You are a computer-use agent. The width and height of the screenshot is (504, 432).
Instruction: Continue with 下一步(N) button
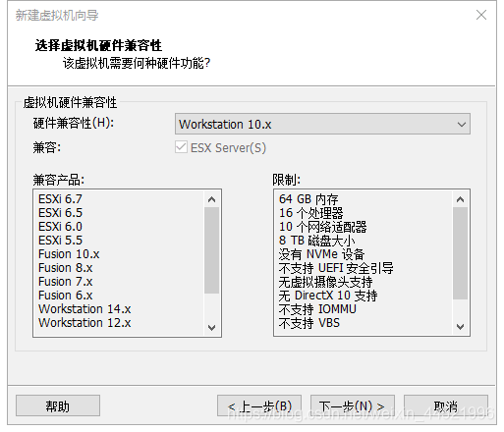point(353,405)
